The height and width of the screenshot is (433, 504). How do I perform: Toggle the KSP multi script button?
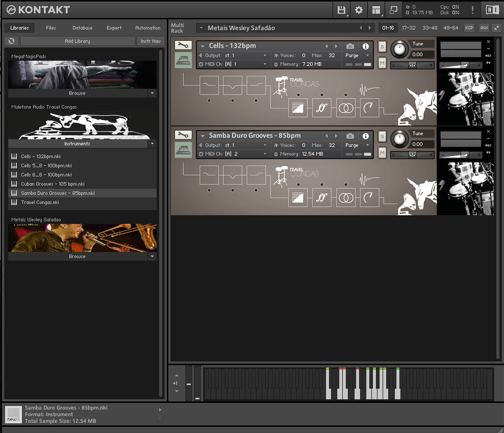pos(469,28)
